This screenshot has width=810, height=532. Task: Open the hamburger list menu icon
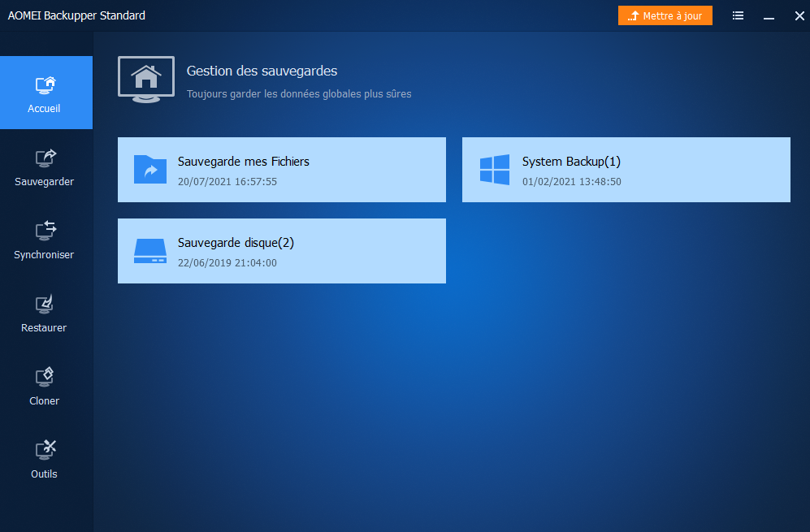[739, 15]
